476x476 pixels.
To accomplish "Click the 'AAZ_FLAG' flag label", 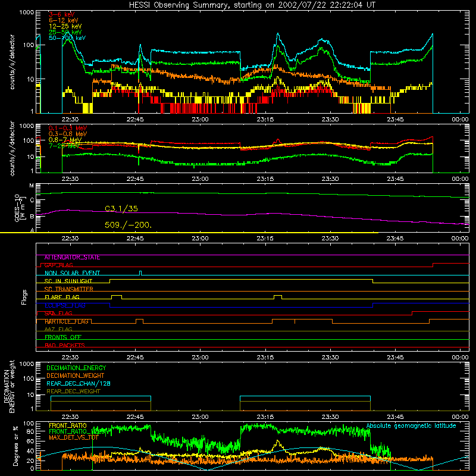I will click(x=58, y=329).
